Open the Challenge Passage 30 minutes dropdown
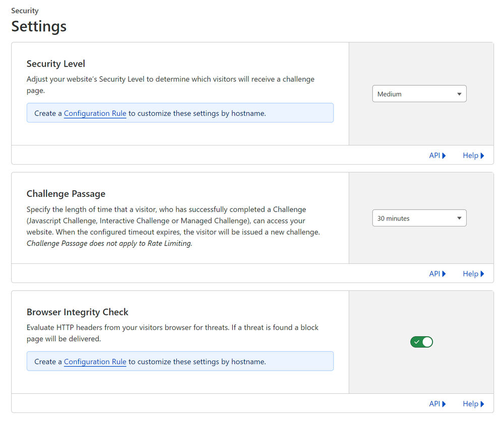Viewport: 504px width, 422px height. pos(419,219)
